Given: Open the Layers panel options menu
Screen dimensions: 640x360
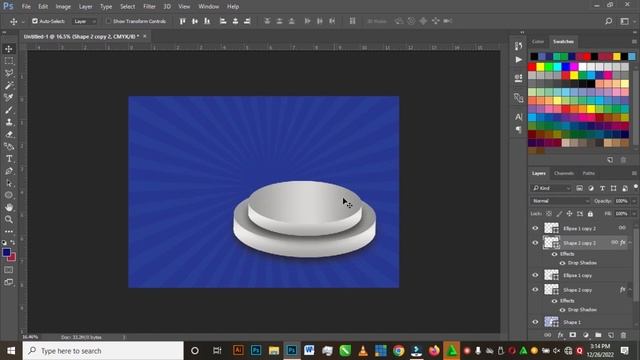Looking at the screenshot, I should (x=634, y=173).
